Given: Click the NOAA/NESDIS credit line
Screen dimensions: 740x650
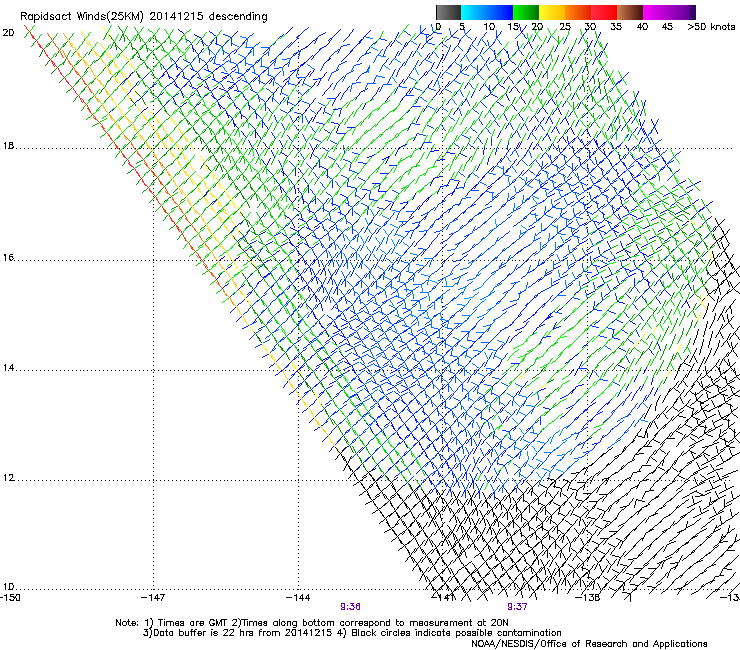Looking at the screenshot, I should [589, 644].
